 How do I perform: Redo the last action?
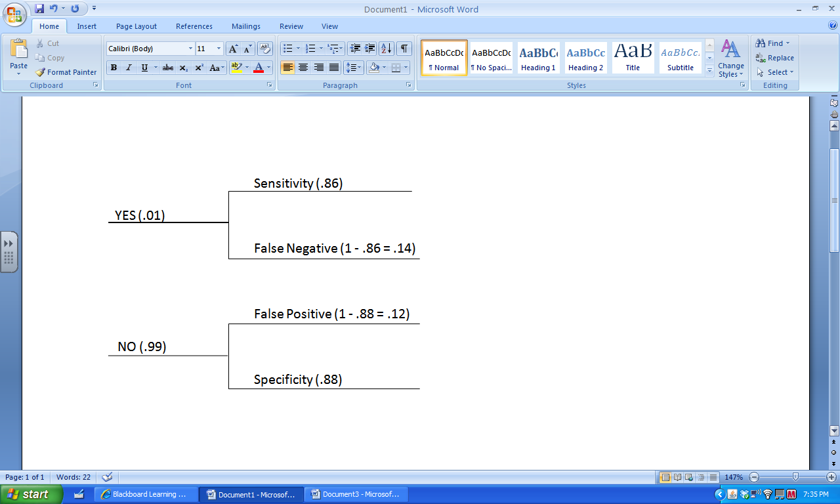coord(75,9)
